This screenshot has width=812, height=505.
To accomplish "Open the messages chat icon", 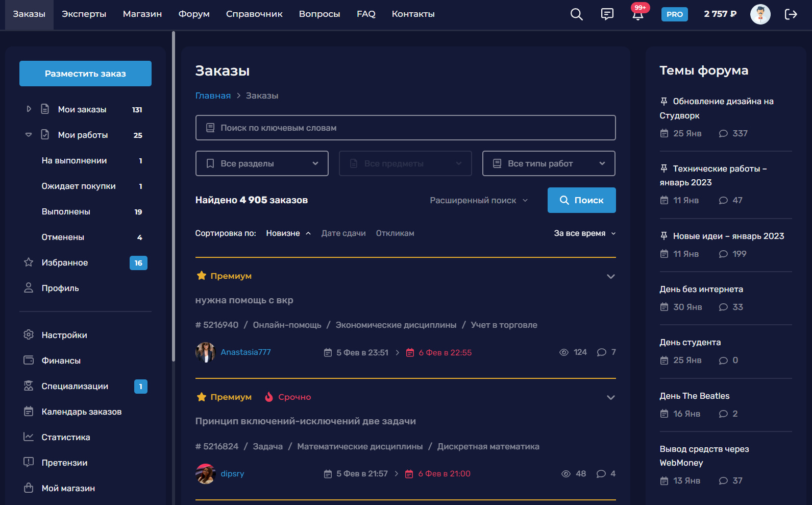I will tap(607, 14).
